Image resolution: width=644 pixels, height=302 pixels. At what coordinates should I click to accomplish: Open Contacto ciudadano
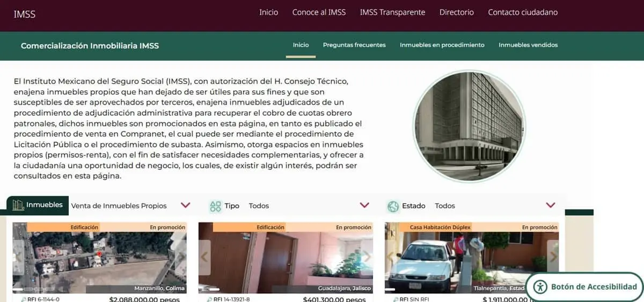tap(523, 12)
